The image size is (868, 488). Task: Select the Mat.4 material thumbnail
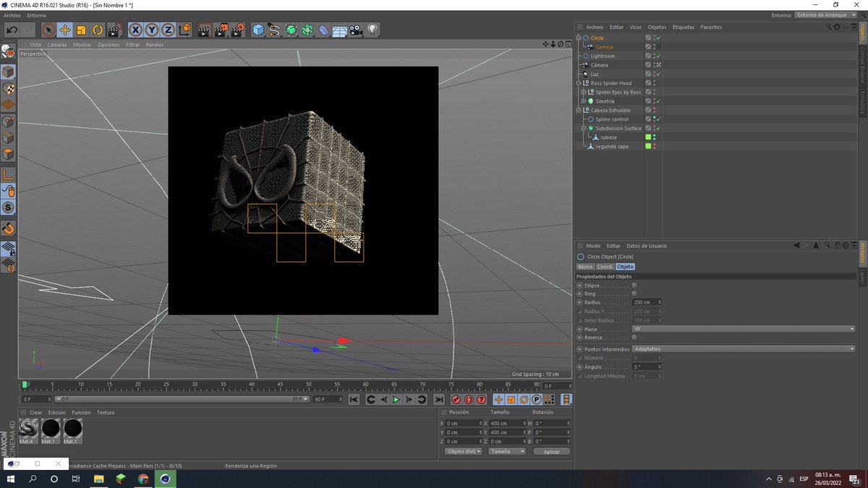pos(29,428)
